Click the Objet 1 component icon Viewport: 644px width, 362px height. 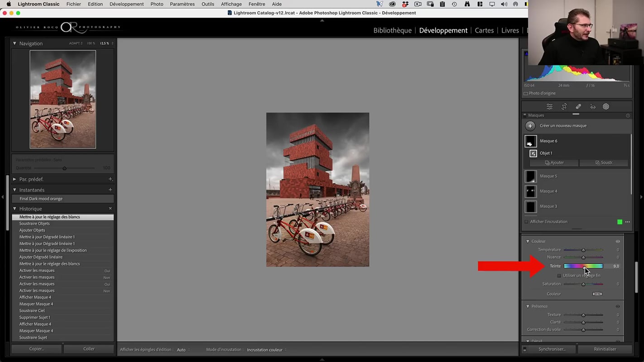533,153
